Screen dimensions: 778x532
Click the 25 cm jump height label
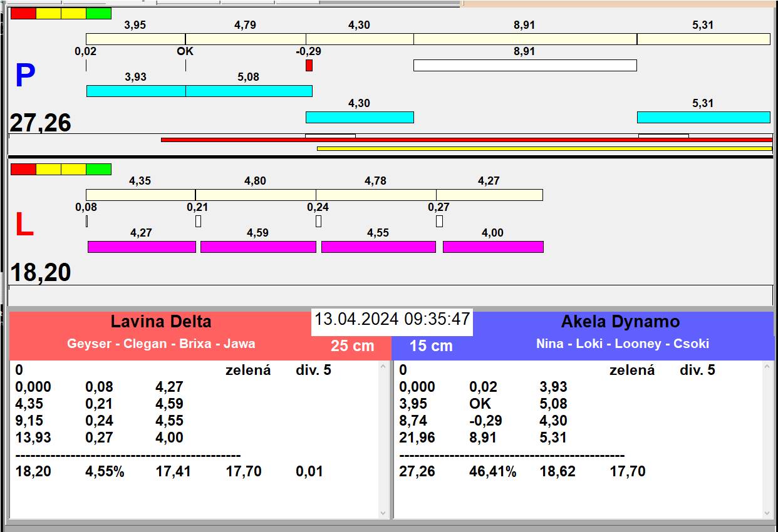tap(352, 345)
